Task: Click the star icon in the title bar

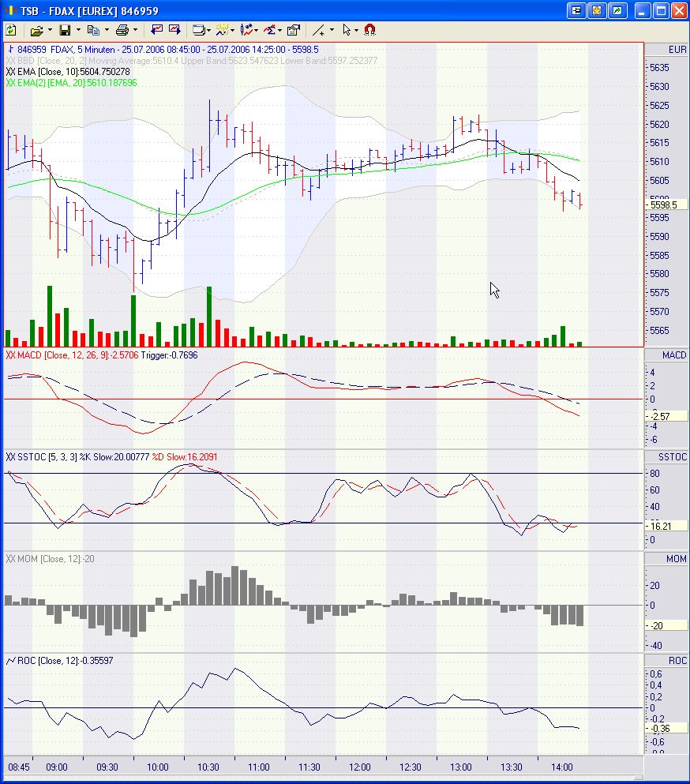Action: [598, 9]
